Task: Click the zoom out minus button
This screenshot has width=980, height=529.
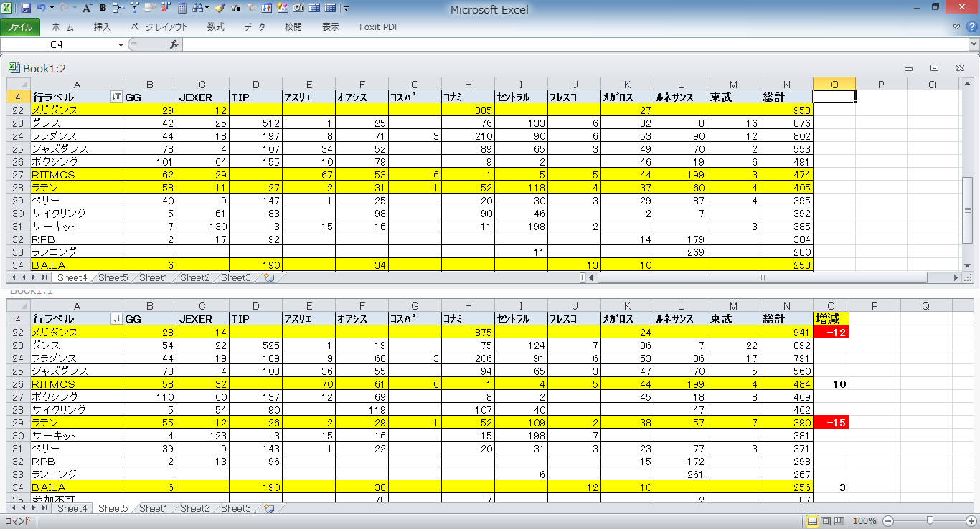Action: [x=888, y=521]
